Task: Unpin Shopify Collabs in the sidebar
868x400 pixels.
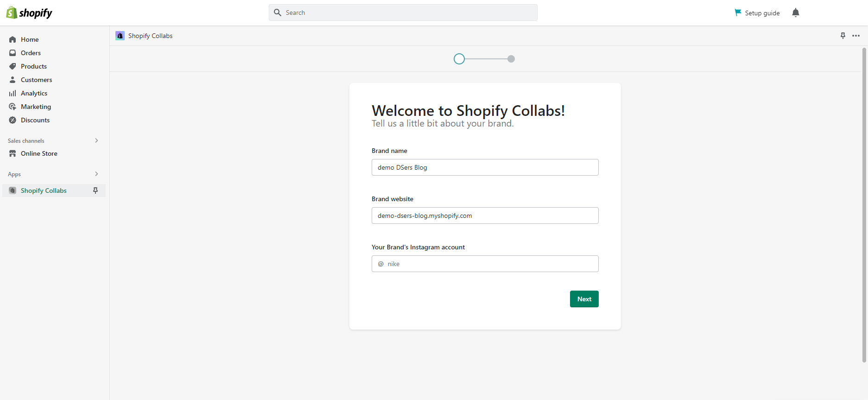Action: coord(95,190)
